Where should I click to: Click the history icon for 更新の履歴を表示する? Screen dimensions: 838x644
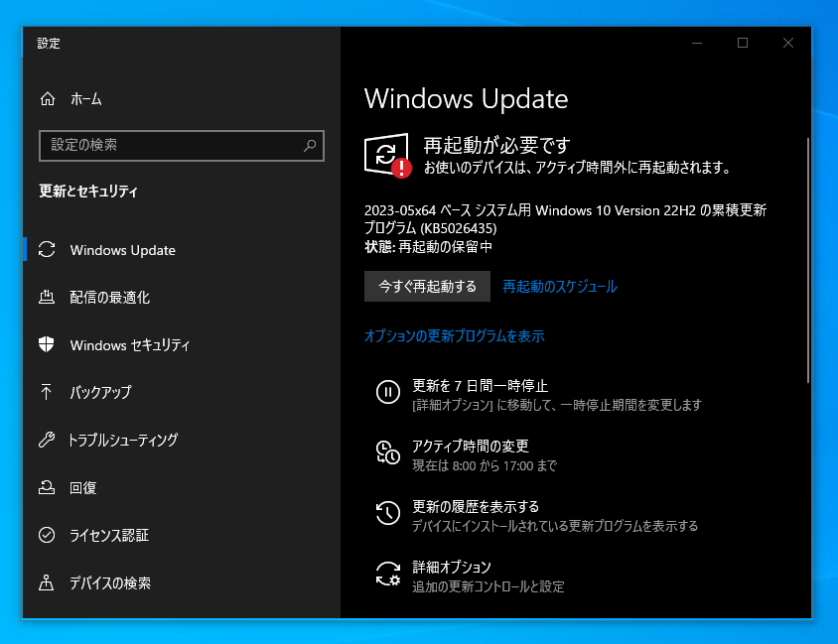pyautogui.click(x=388, y=513)
